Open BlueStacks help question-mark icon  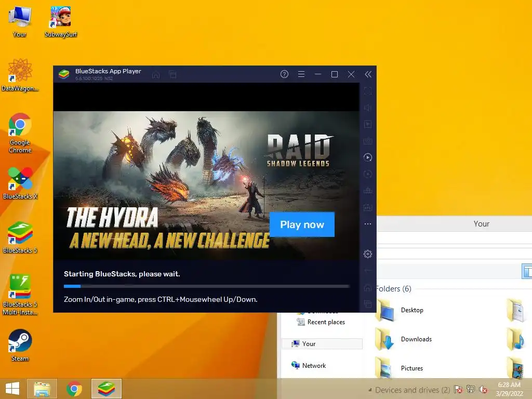tap(284, 74)
